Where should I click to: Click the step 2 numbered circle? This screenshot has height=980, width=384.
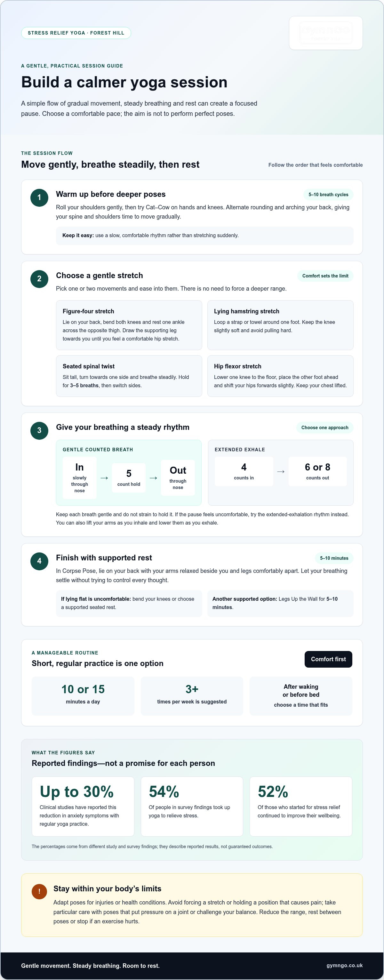[x=39, y=279]
